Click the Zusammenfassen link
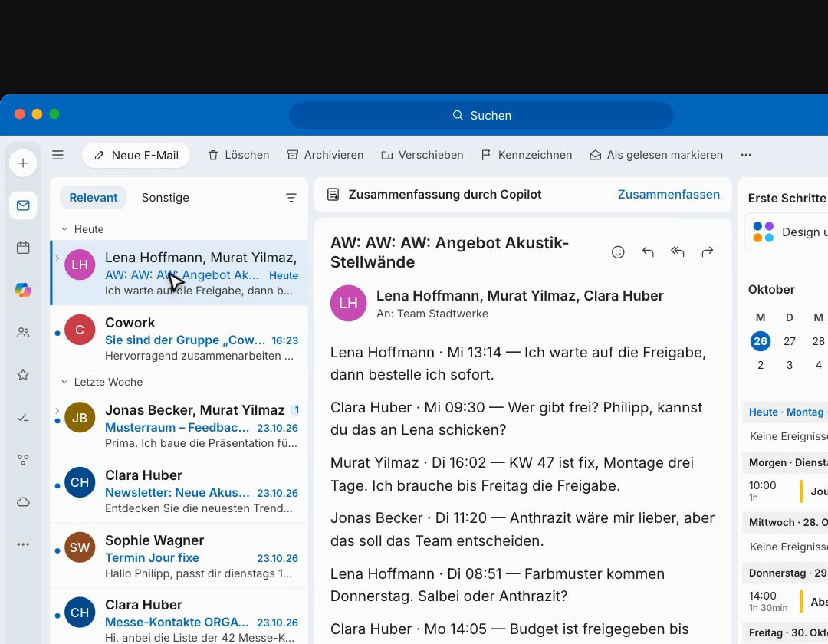The image size is (828, 644). [669, 194]
